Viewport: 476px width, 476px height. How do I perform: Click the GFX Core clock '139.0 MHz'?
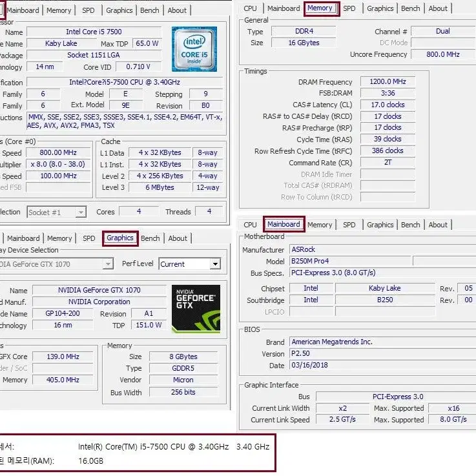tap(63, 357)
